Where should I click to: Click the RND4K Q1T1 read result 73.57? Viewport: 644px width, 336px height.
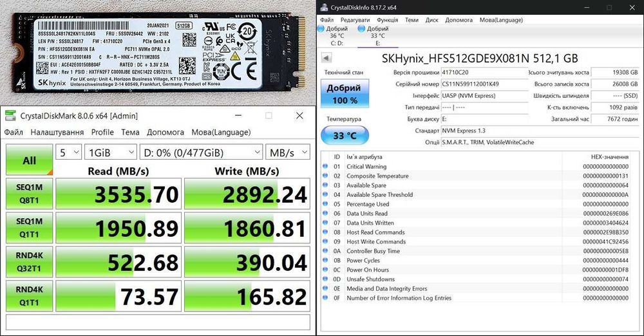(118, 296)
